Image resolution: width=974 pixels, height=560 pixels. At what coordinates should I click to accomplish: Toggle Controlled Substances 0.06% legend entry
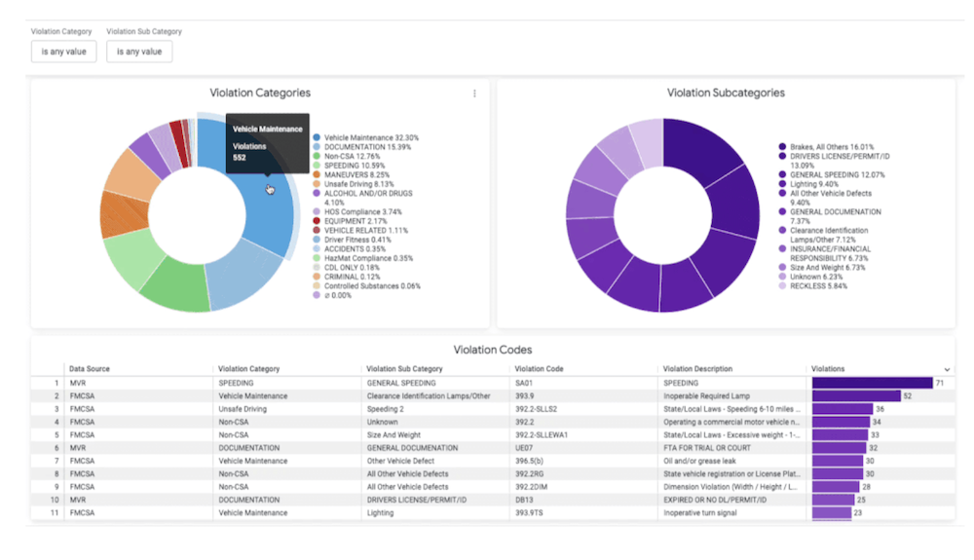coord(367,286)
